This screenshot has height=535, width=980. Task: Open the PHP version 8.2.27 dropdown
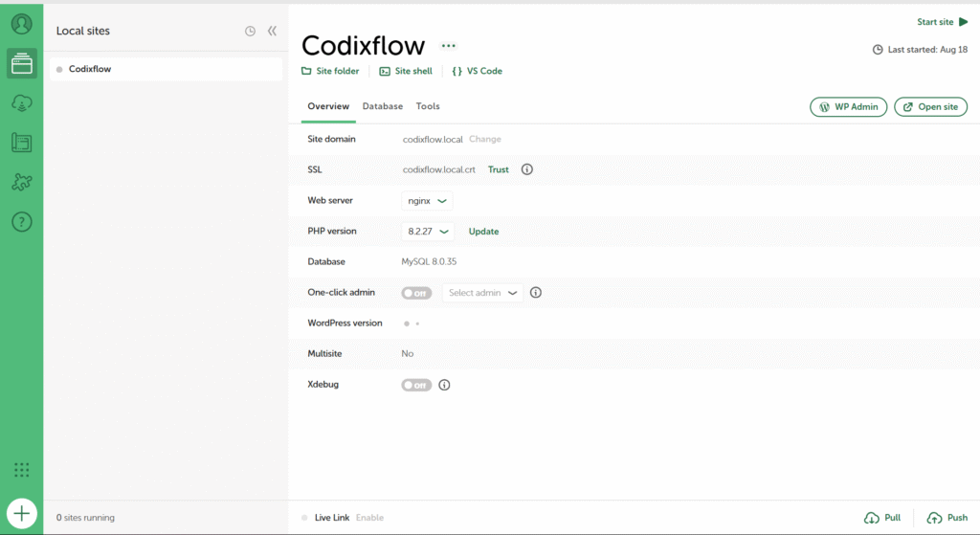[428, 232]
